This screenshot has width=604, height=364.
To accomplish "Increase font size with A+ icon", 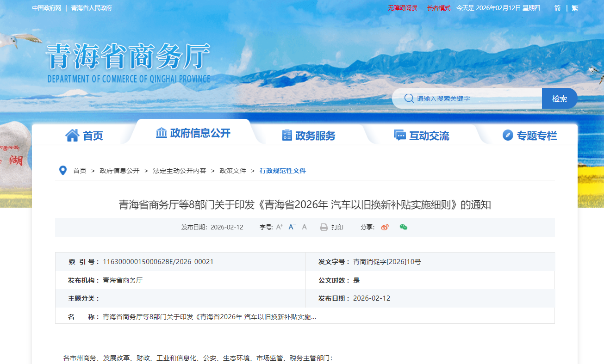I will (280, 227).
